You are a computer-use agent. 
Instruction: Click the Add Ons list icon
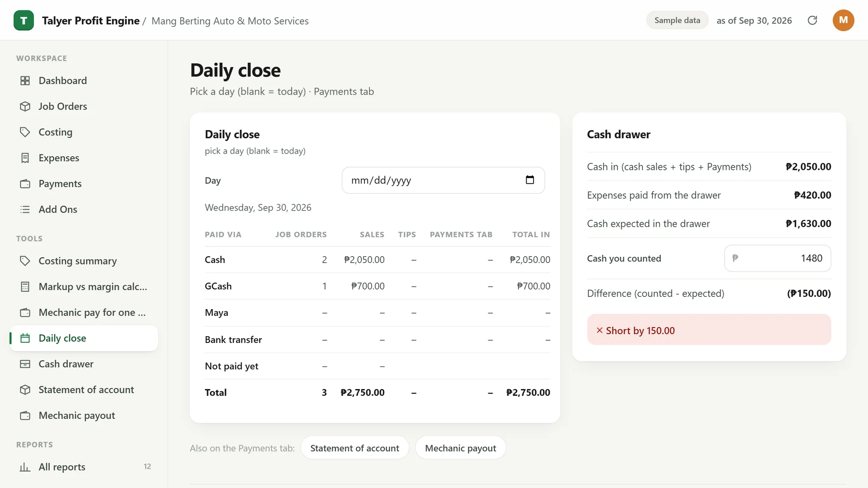[x=25, y=209]
